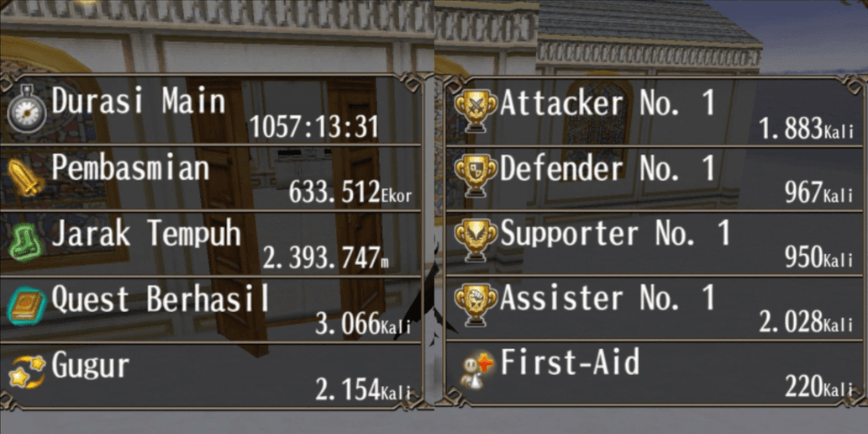
Task: Click the Defender No. 1 shield trophy icon
Action: [x=476, y=176]
